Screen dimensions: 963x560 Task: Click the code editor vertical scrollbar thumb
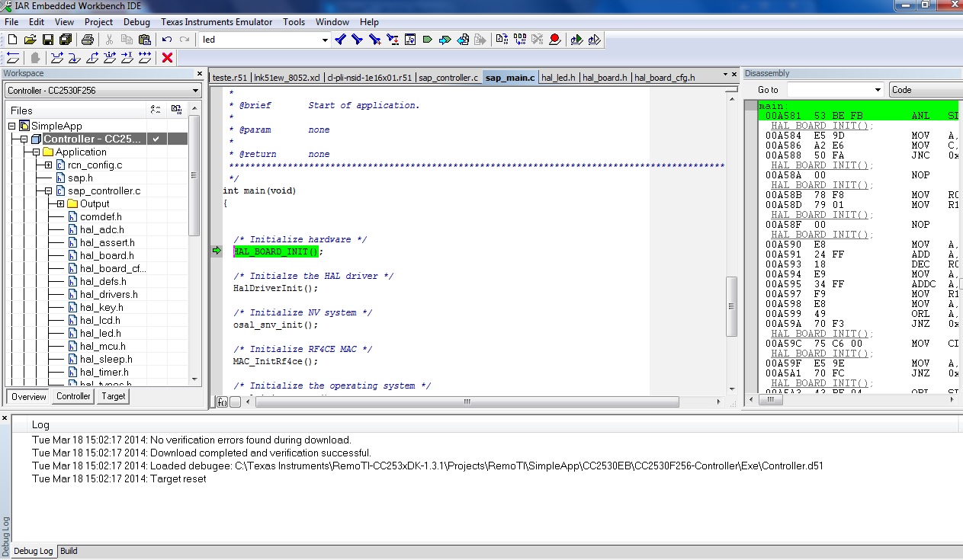(x=731, y=306)
